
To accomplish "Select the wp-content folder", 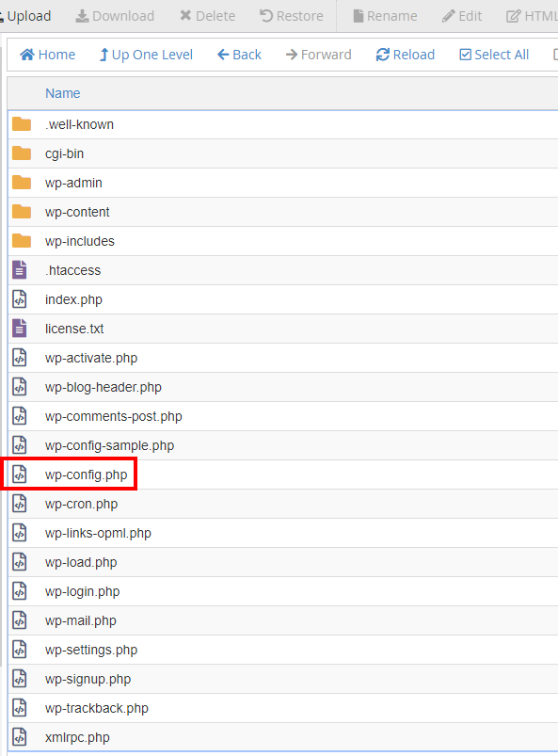I will [282, 212].
